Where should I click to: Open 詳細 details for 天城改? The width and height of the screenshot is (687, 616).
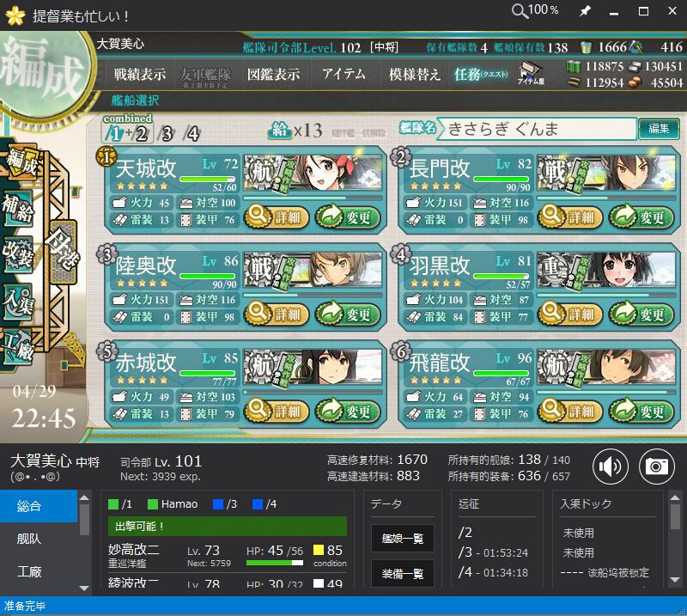(276, 217)
